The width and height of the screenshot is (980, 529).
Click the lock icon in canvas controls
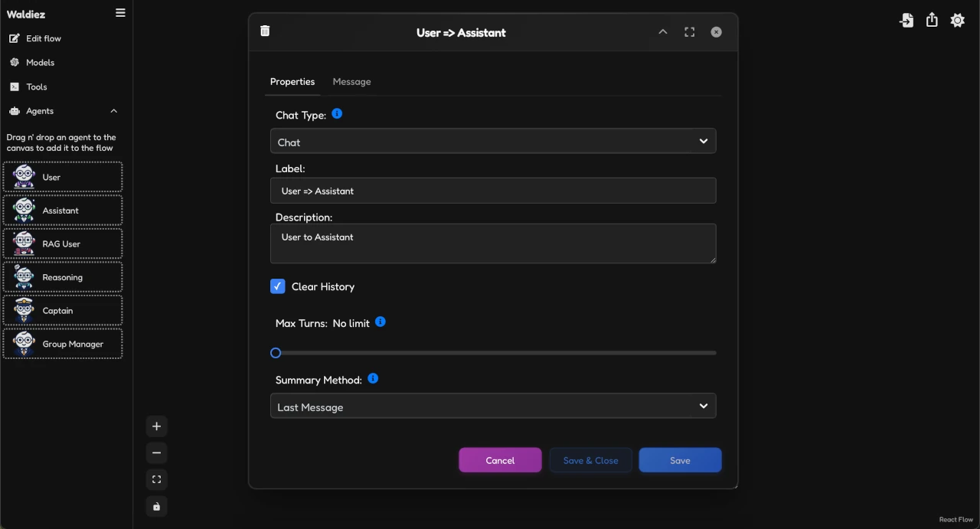(x=156, y=506)
